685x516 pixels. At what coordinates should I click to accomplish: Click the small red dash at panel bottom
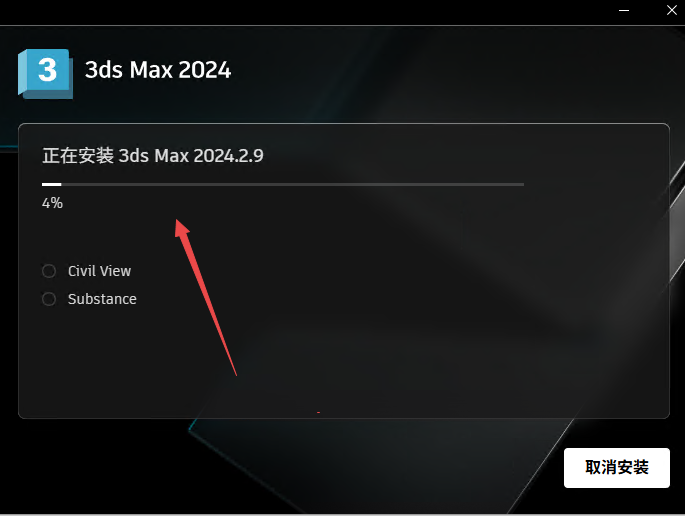(318, 412)
